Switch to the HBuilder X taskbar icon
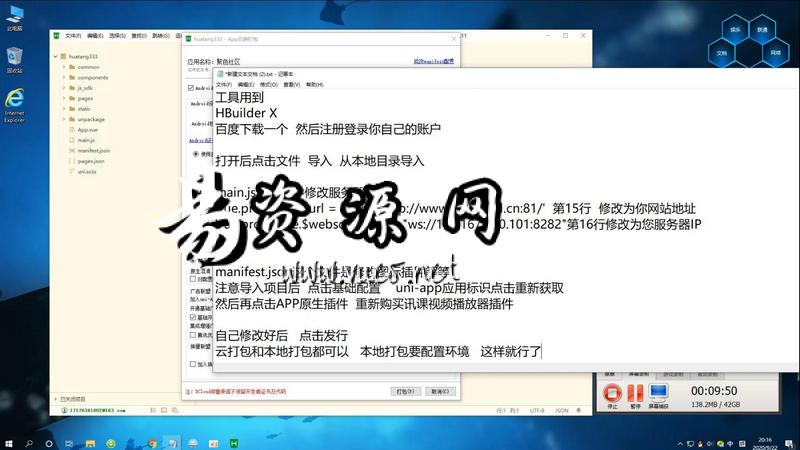This screenshot has width=800, height=450. click(234, 443)
